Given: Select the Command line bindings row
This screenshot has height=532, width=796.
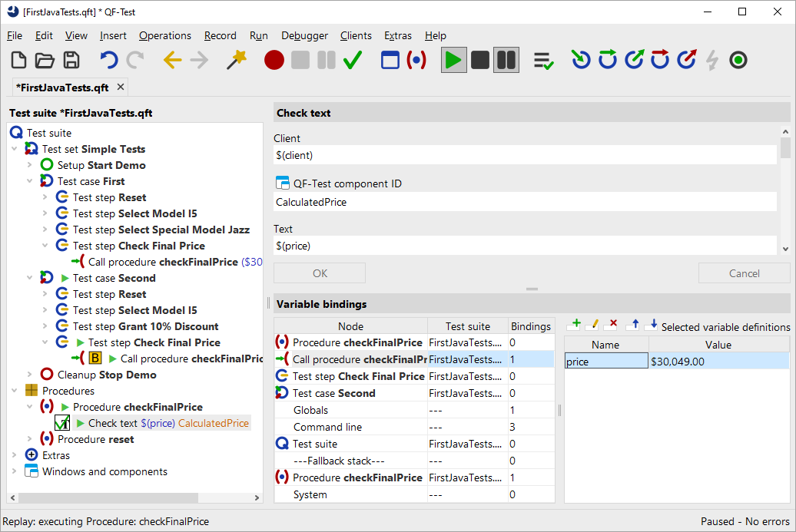Looking at the screenshot, I should click(x=414, y=427).
